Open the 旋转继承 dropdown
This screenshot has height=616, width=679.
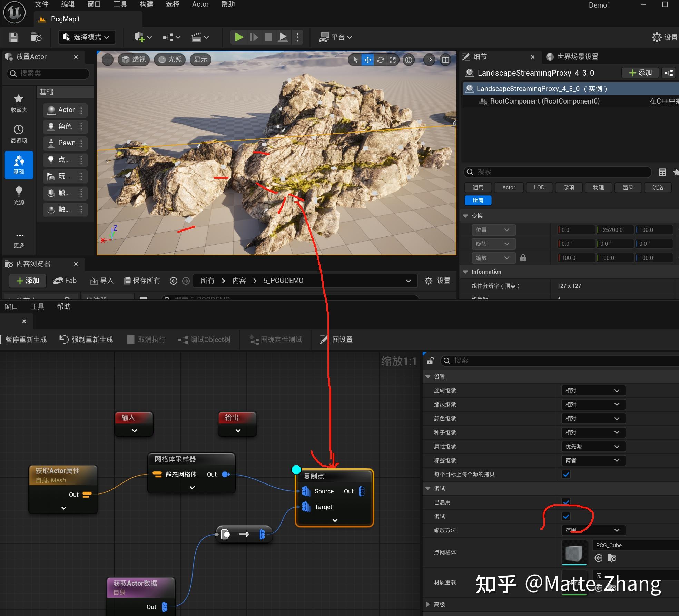pos(593,390)
